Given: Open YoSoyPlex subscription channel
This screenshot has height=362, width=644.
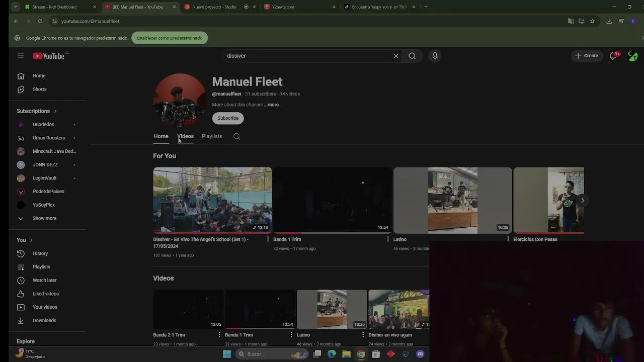Looking at the screenshot, I should coord(45,205).
